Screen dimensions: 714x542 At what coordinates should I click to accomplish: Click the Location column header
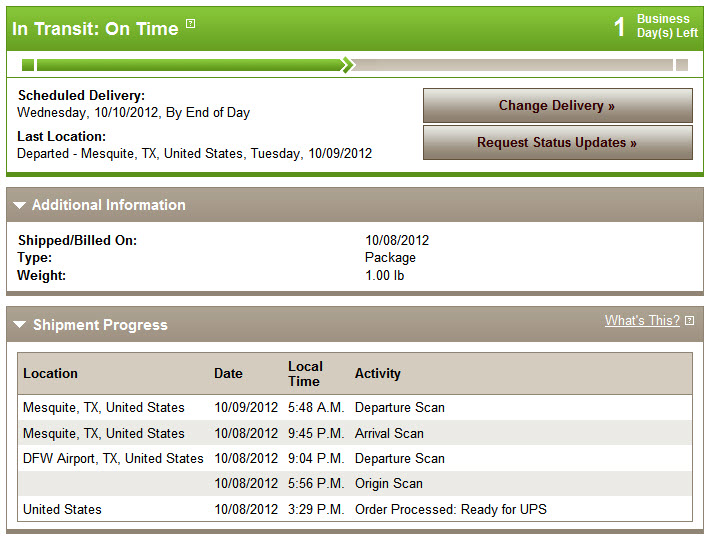click(x=51, y=373)
